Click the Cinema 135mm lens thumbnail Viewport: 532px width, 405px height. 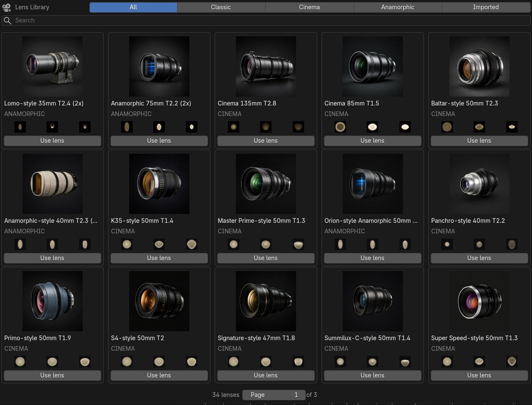coord(266,67)
